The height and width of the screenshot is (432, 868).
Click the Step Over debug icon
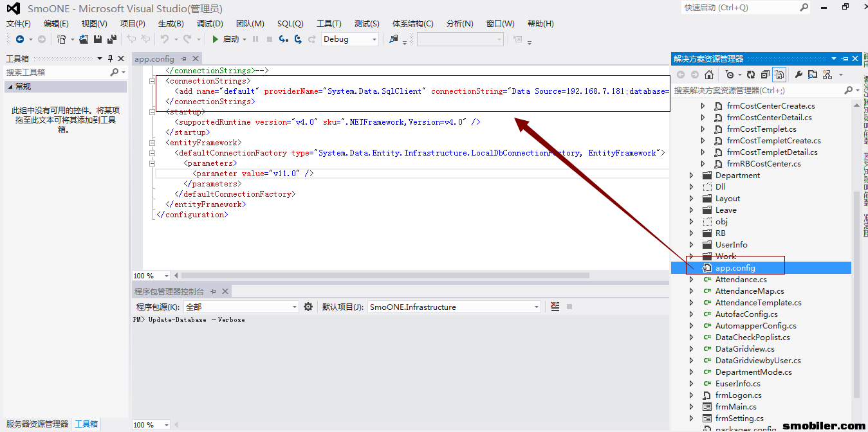pos(298,39)
